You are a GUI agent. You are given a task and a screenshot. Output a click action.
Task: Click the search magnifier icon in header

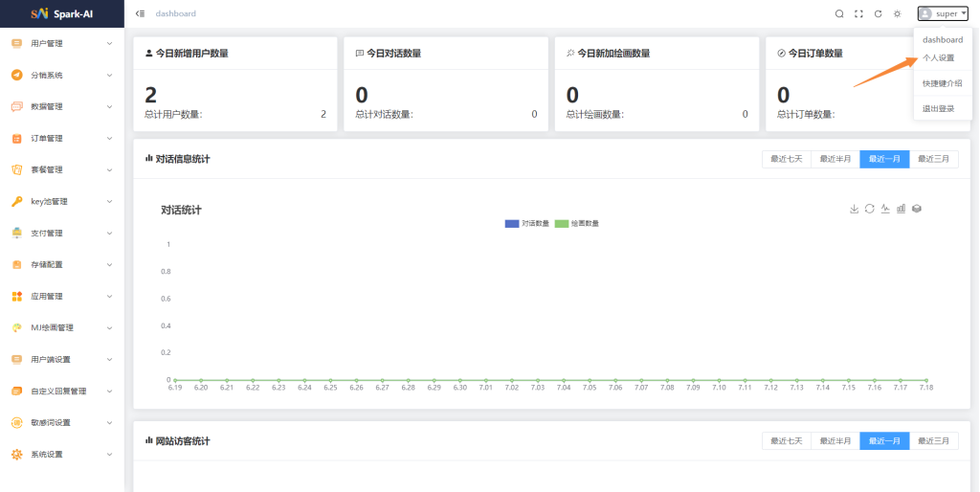pyautogui.click(x=839, y=13)
